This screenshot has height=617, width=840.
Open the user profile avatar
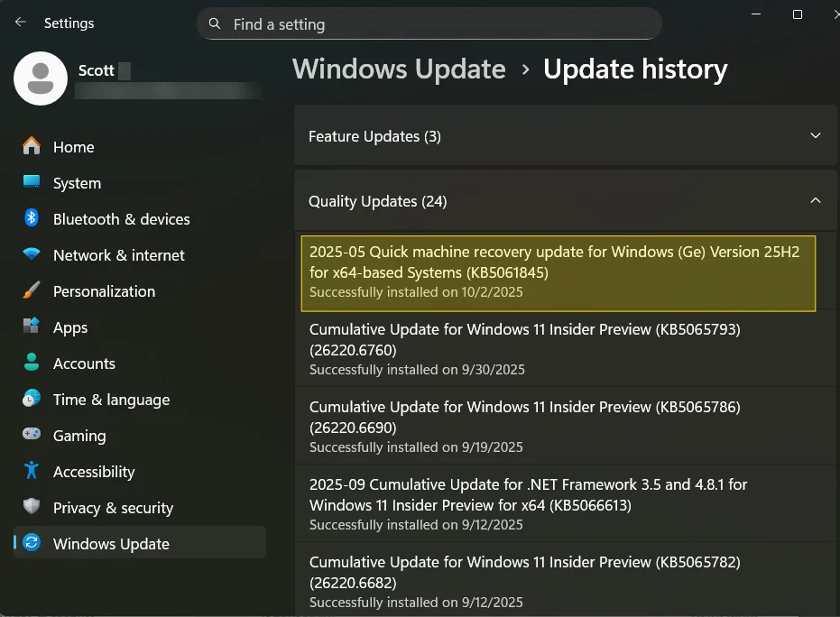(x=41, y=78)
